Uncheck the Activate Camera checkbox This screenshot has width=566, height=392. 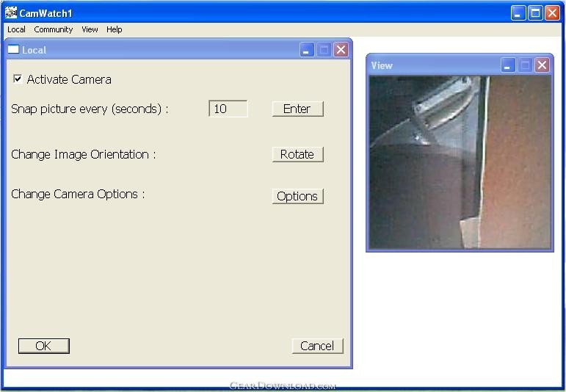(x=18, y=79)
